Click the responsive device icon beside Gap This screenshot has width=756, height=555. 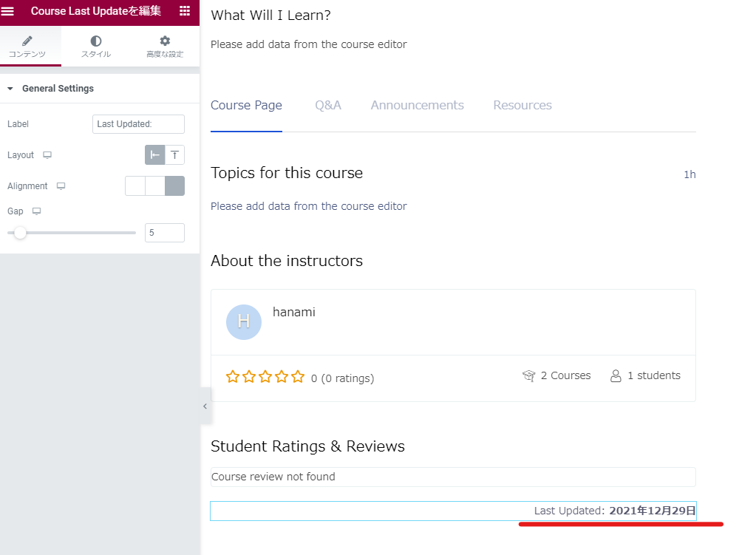[36, 211]
